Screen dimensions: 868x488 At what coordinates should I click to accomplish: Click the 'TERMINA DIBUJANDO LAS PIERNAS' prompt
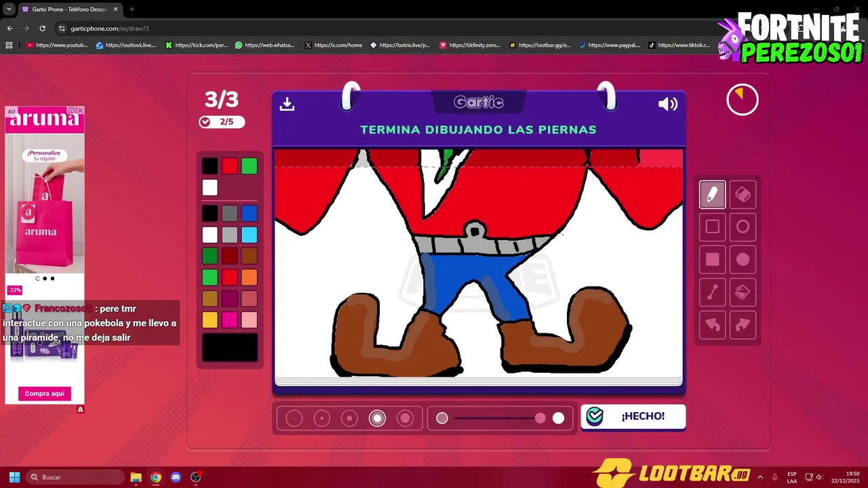[x=479, y=129]
